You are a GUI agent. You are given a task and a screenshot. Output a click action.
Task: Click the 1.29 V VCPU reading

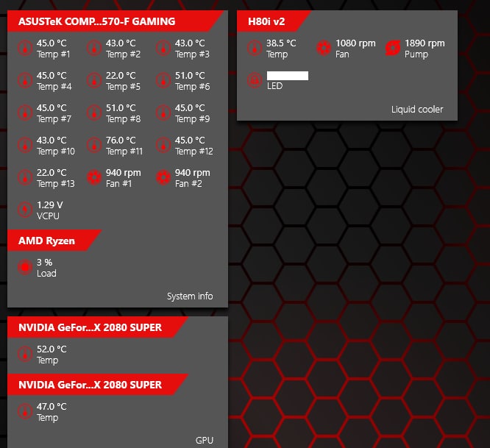click(50, 205)
